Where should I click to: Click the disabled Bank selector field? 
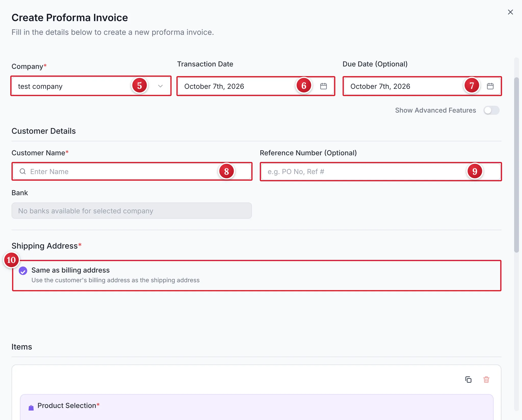pyautogui.click(x=132, y=211)
